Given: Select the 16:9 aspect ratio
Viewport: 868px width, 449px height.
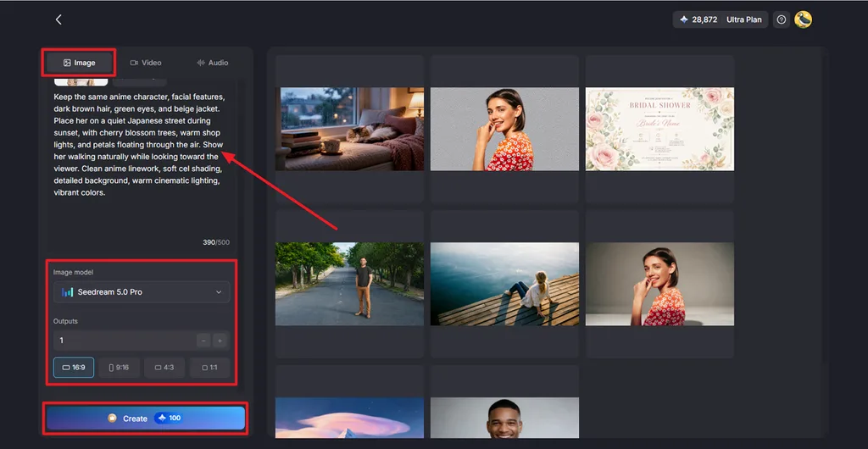Looking at the screenshot, I should 74,367.
